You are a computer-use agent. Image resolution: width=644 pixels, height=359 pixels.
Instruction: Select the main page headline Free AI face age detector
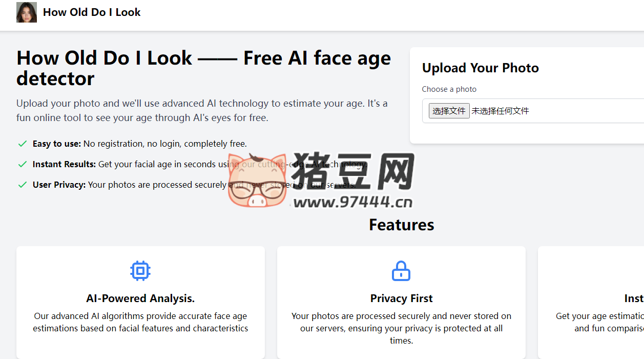pos(203,67)
